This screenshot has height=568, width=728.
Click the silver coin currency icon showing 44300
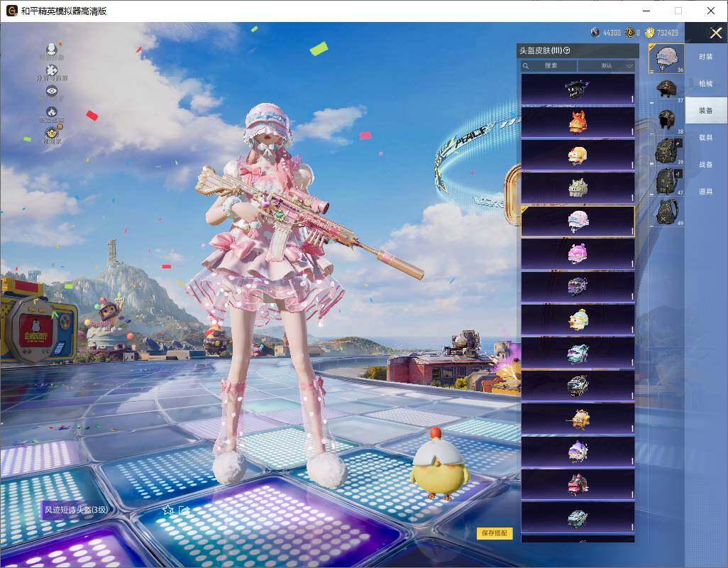[595, 33]
